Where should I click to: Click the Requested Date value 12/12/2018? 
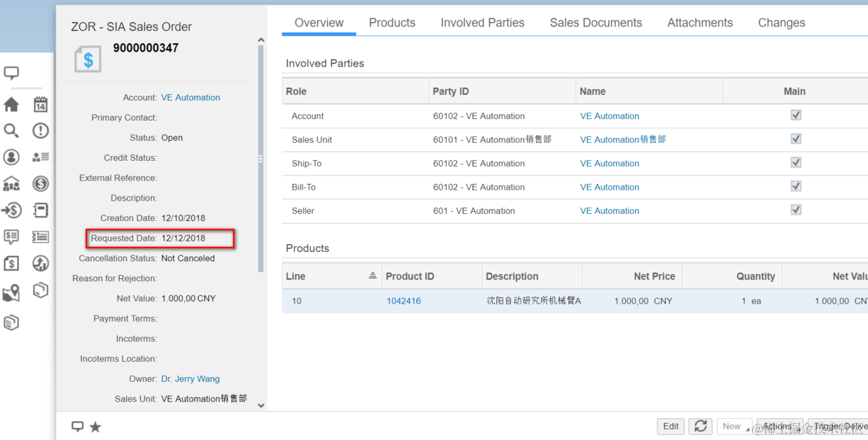[x=183, y=238]
